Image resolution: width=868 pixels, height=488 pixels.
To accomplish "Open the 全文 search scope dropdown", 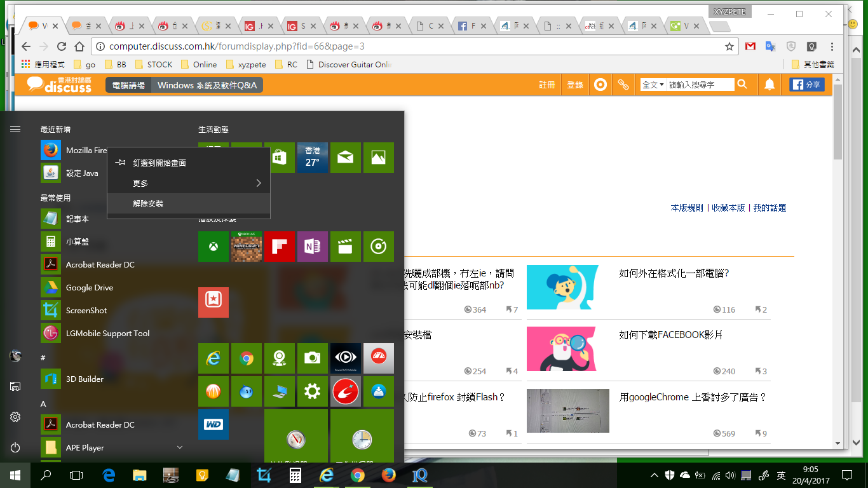I will point(653,85).
